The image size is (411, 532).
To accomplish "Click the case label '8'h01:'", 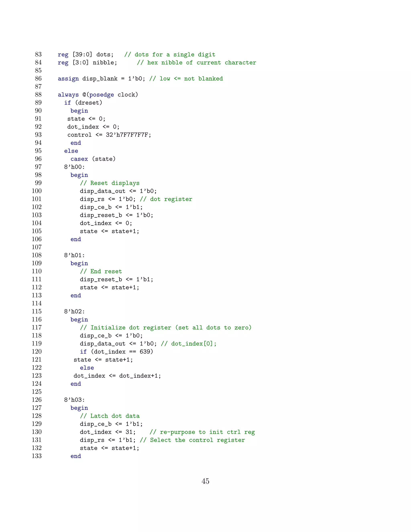I will tap(74, 256).
